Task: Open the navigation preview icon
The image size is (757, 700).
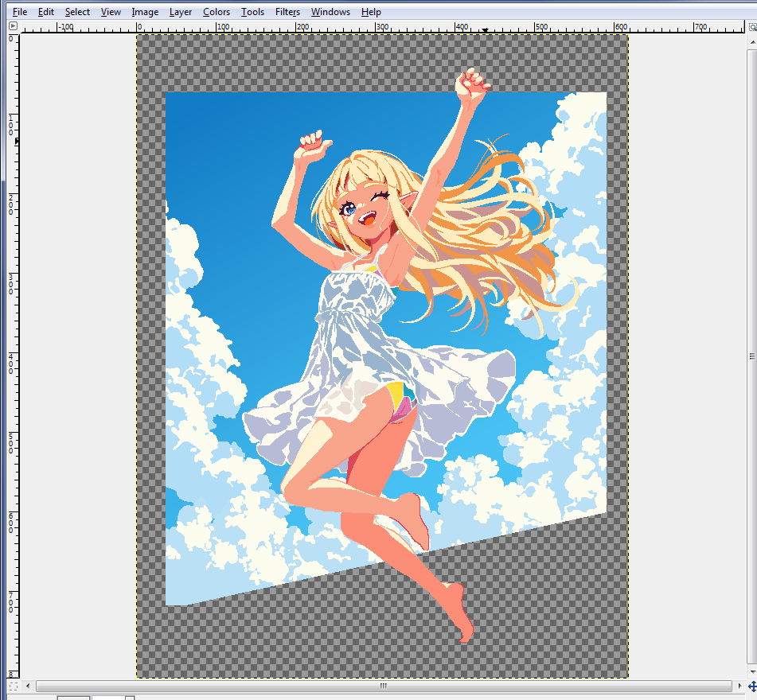Action: point(751,686)
